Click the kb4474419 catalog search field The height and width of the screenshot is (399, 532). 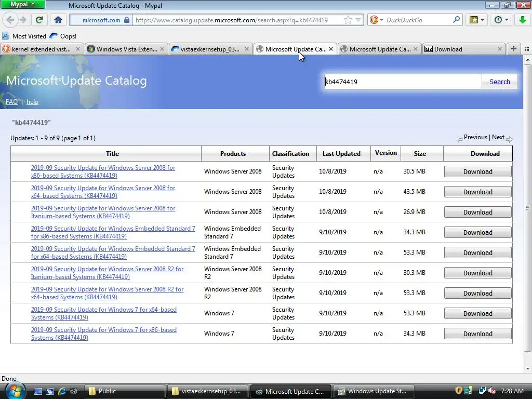[x=403, y=82]
